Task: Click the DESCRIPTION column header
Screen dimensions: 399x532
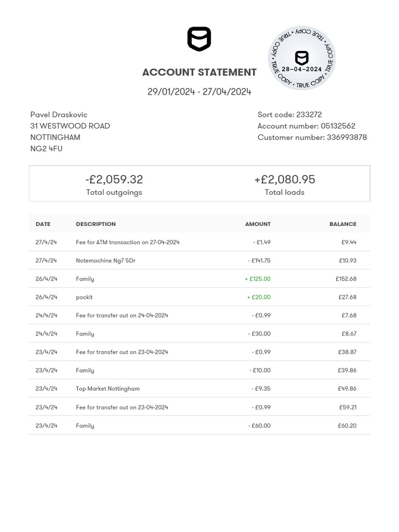Action: 96,224
